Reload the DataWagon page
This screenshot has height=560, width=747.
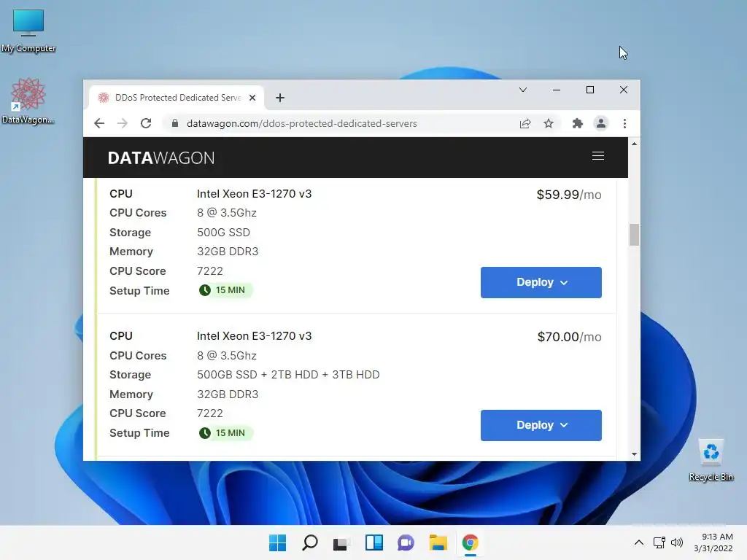click(x=146, y=123)
